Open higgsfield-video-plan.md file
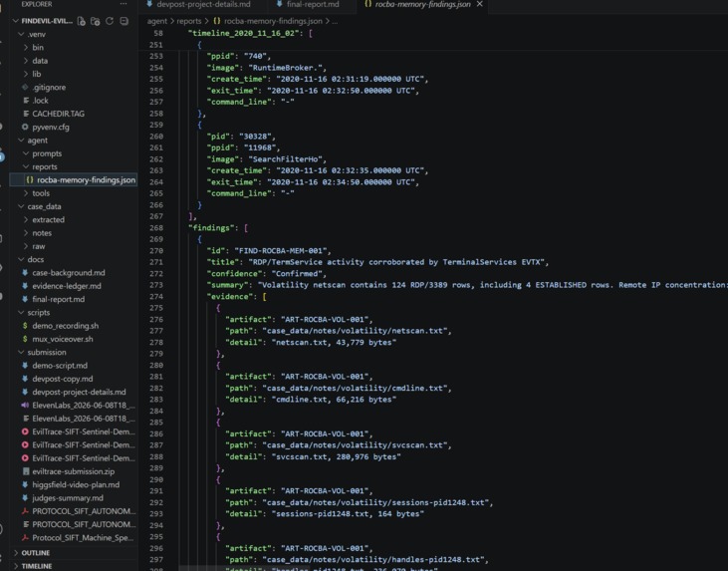 click(76, 484)
